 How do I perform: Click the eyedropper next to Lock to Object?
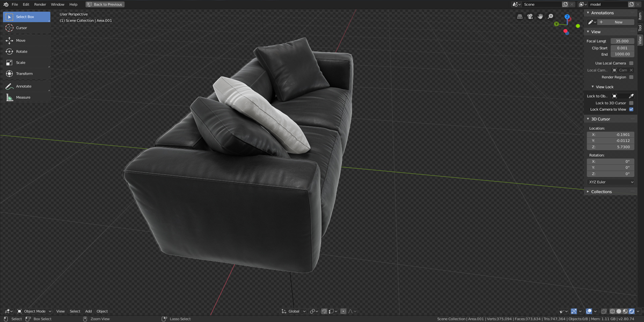pyautogui.click(x=631, y=96)
